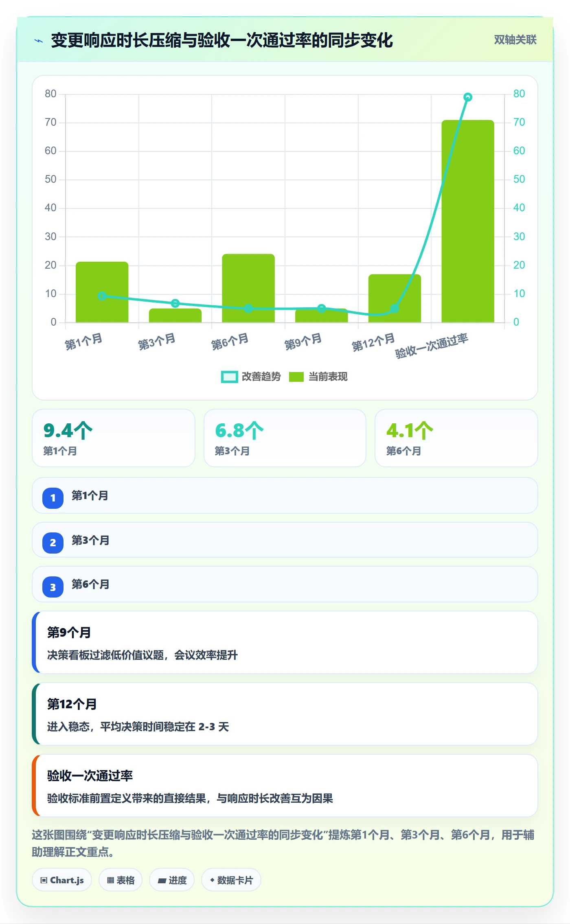Image resolution: width=570 pixels, height=924 pixels.
Task: Click the number 1 badge
Action: tap(53, 498)
